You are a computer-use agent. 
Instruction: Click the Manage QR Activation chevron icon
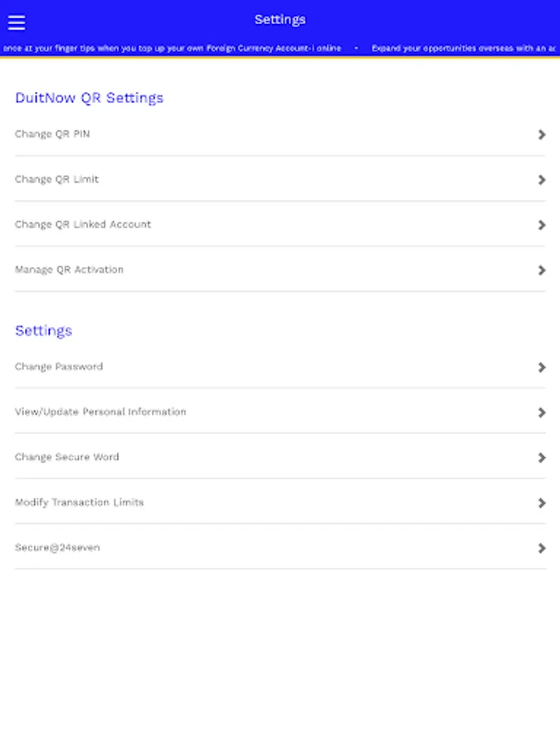(542, 271)
